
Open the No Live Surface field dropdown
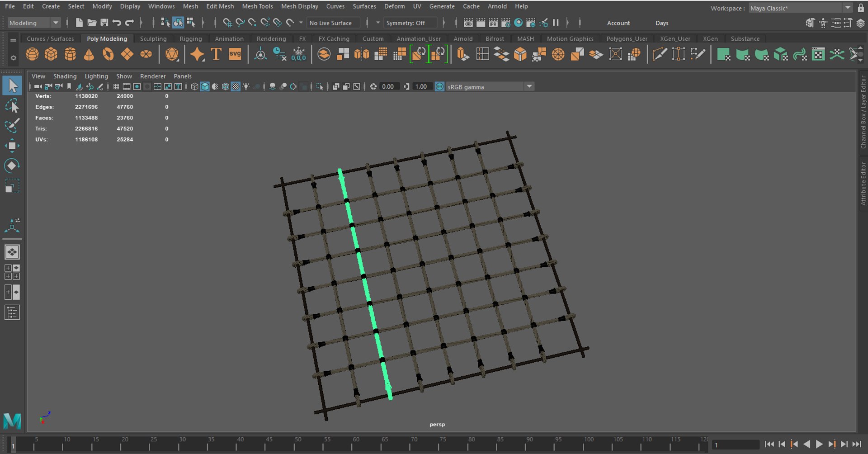[334, 23]
